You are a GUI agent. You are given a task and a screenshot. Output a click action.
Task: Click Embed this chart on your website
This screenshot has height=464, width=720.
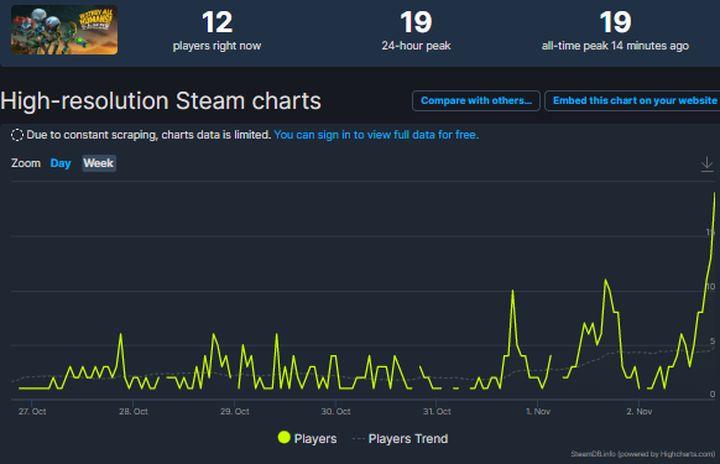click(634, 101)
